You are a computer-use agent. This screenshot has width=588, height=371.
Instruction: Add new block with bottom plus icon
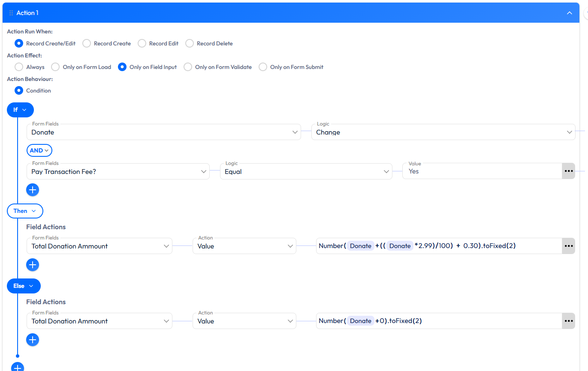18,367
